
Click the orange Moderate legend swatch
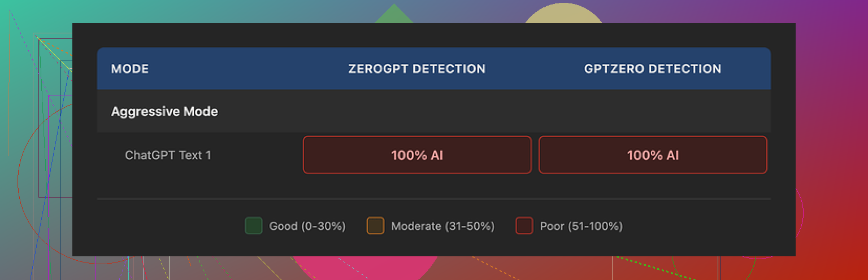[375, 226]
